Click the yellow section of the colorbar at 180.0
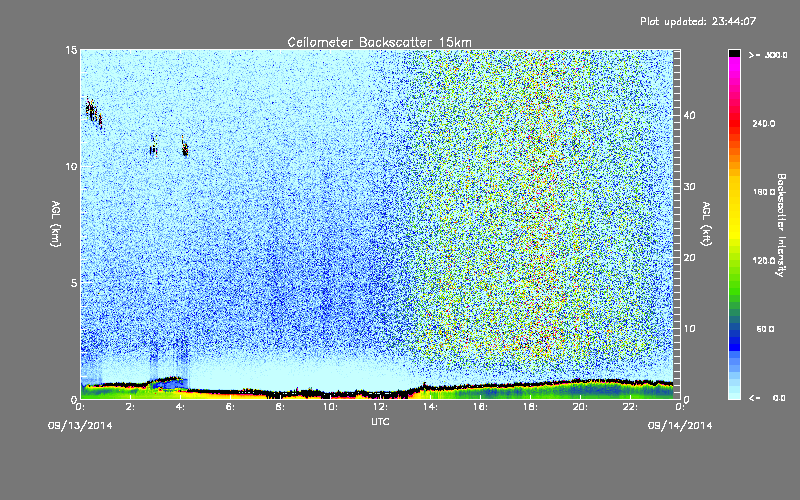The width and height of the screenshot is (800, 500). point(734,192)
